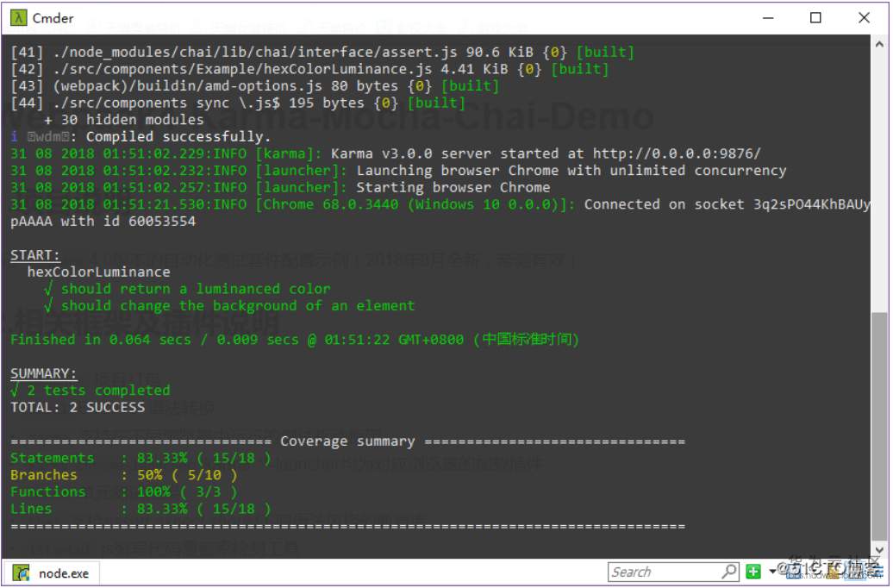Click the [41] assert.js module line

pyautogui.click(x=322, y=52)
